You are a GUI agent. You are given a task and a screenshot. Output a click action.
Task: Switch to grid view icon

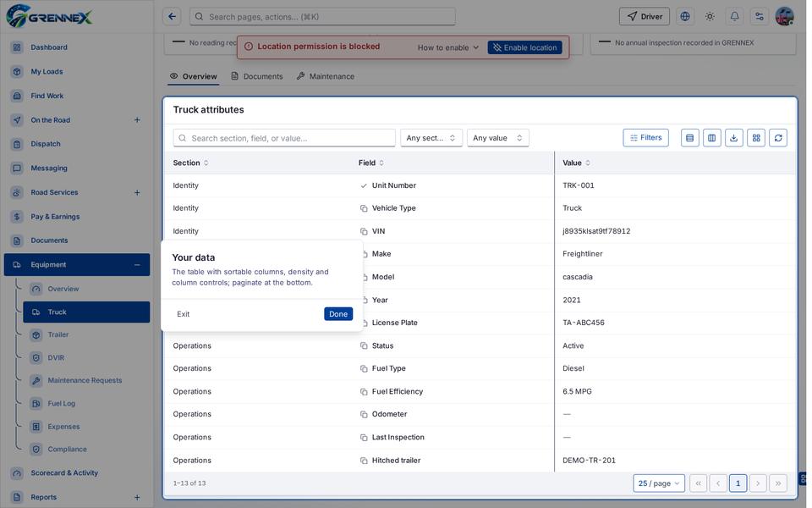(756, 138)
